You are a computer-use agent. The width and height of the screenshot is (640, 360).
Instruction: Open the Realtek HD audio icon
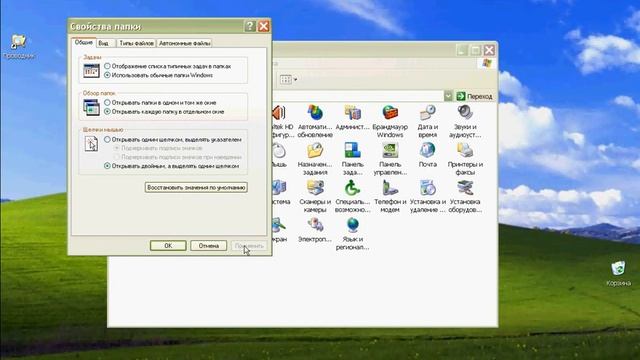282,121
